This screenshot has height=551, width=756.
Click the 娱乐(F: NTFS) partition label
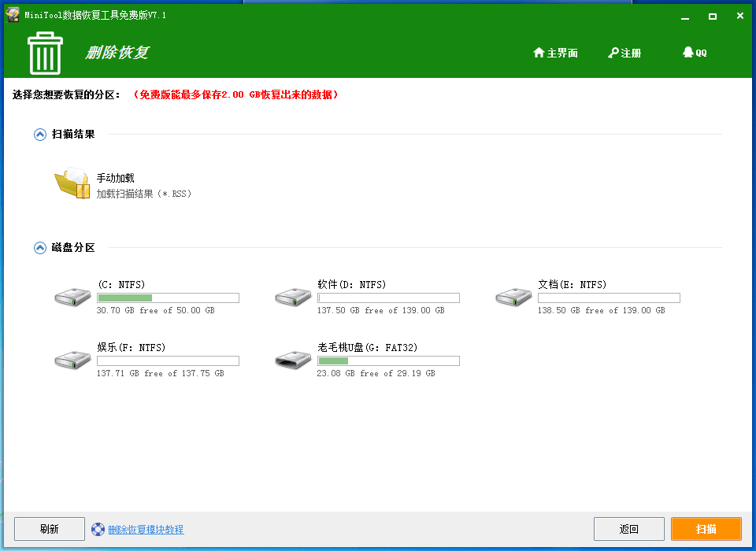[x=132, y=348]
